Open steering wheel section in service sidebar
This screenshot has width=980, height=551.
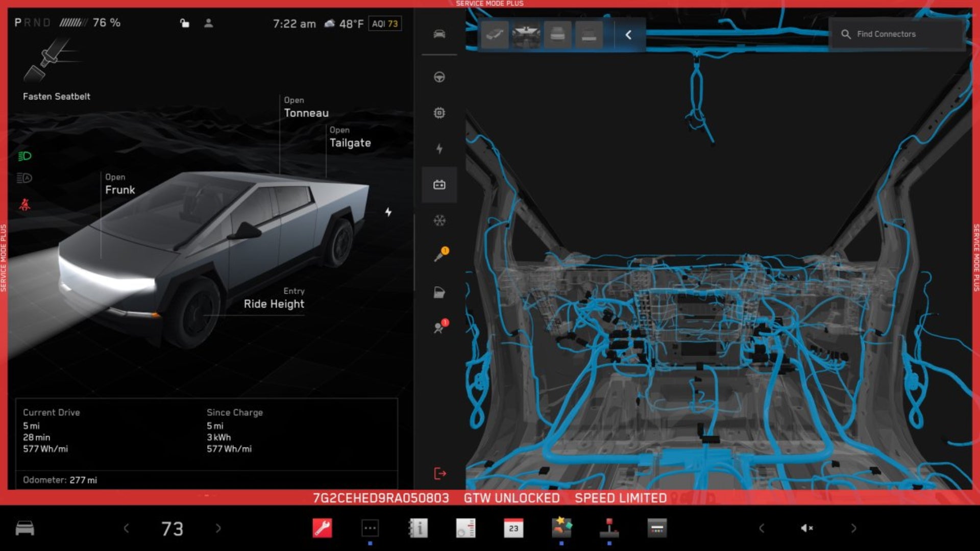tap(439, 77)
